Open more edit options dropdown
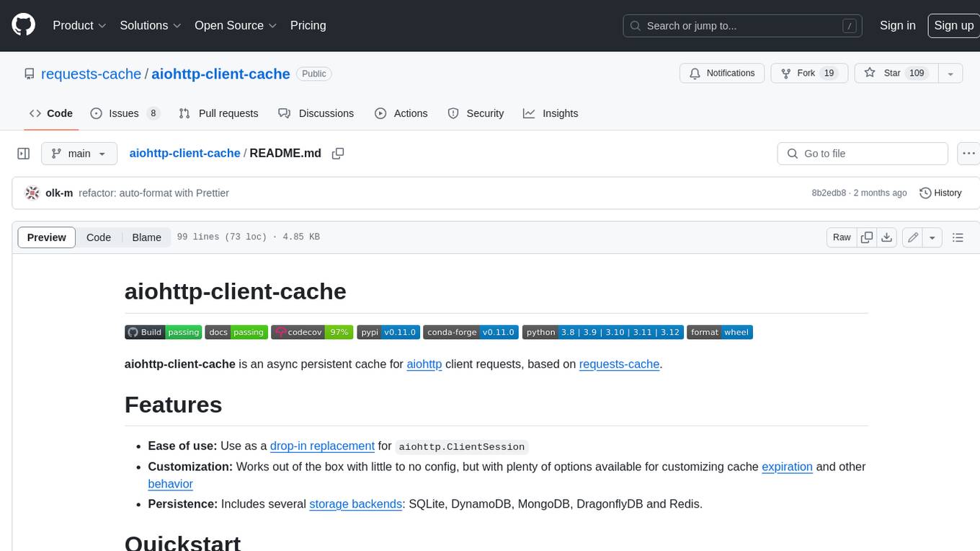The width and height of the screenshot is (980, 551). (x=932, y=237)
